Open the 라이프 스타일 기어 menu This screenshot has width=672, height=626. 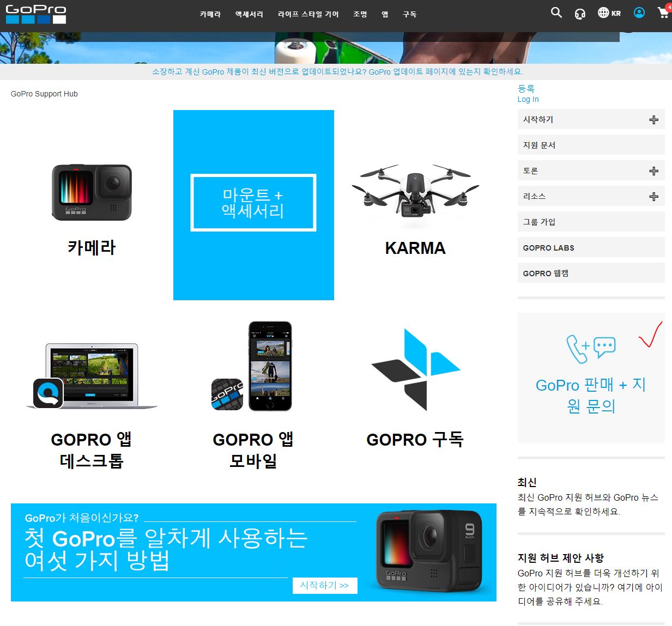(x=308, y=14)
